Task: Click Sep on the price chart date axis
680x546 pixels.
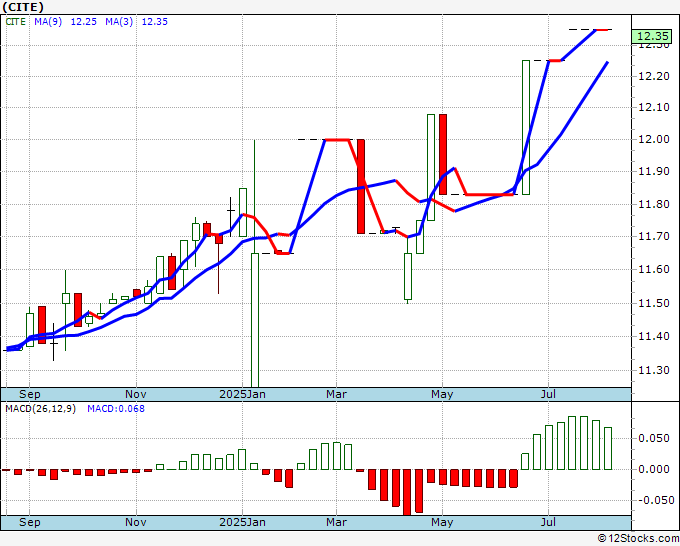Action: coord(29,394)
